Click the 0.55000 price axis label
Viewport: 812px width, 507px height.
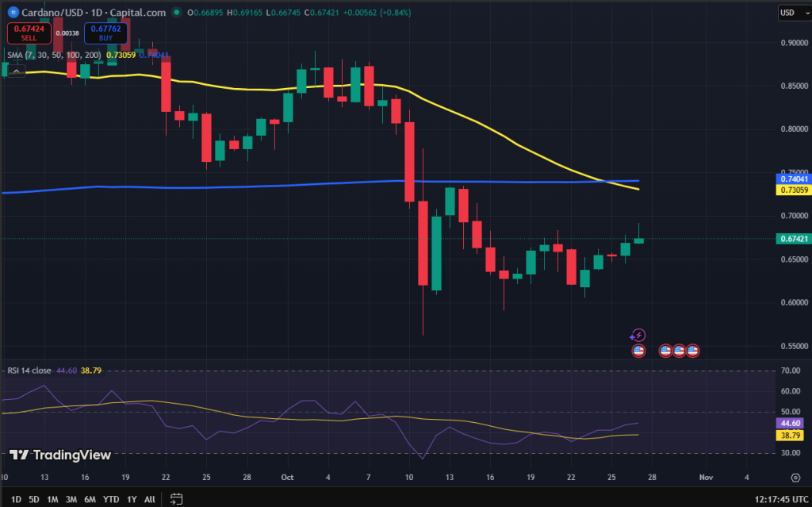pyautogui.click(x=795, y=346)
